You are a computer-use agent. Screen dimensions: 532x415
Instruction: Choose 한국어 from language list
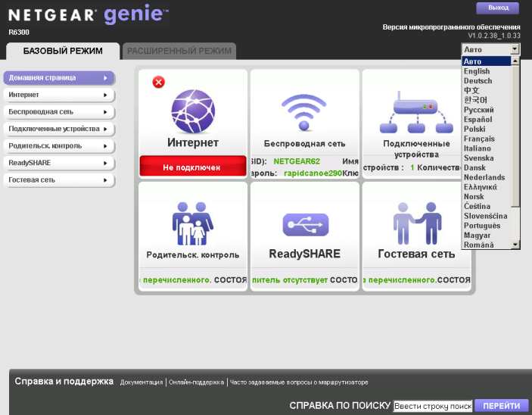487,100
